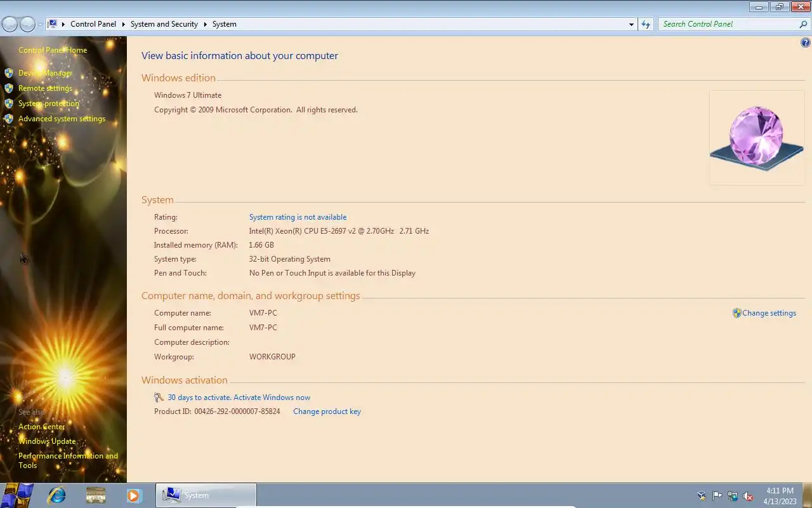Click the Windows 7 Ultimate text
The width and height of the screenshot is (812, 508).
[x=188, y=95]
